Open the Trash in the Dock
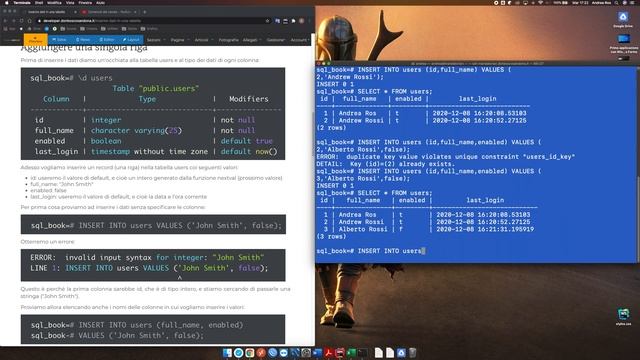 click(x=412, y=353)
